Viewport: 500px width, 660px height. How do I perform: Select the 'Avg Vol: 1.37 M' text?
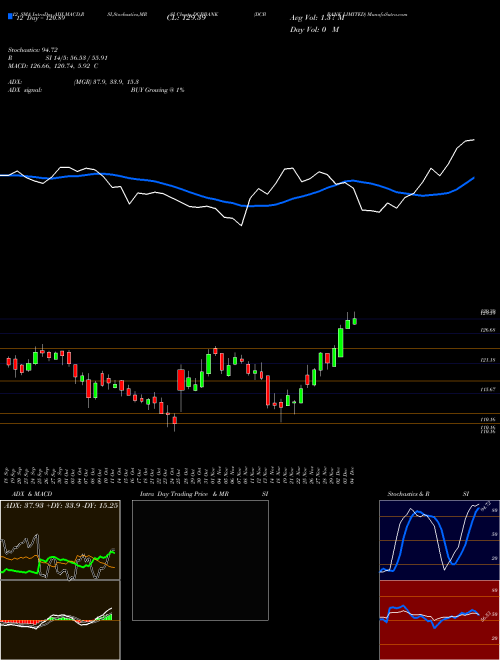(317, 18)
